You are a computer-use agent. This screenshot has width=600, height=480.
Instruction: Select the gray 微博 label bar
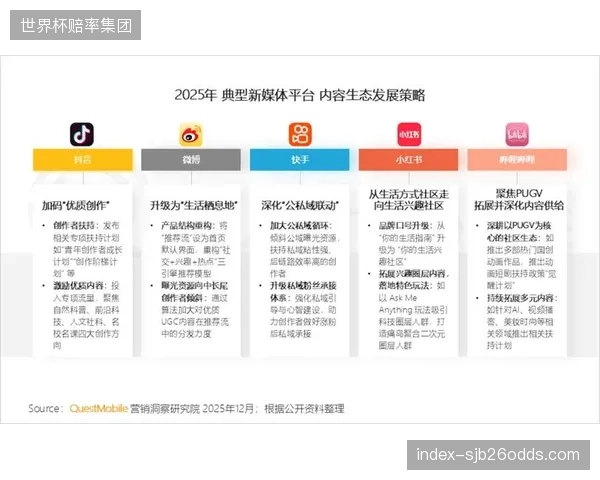[191, 160]
